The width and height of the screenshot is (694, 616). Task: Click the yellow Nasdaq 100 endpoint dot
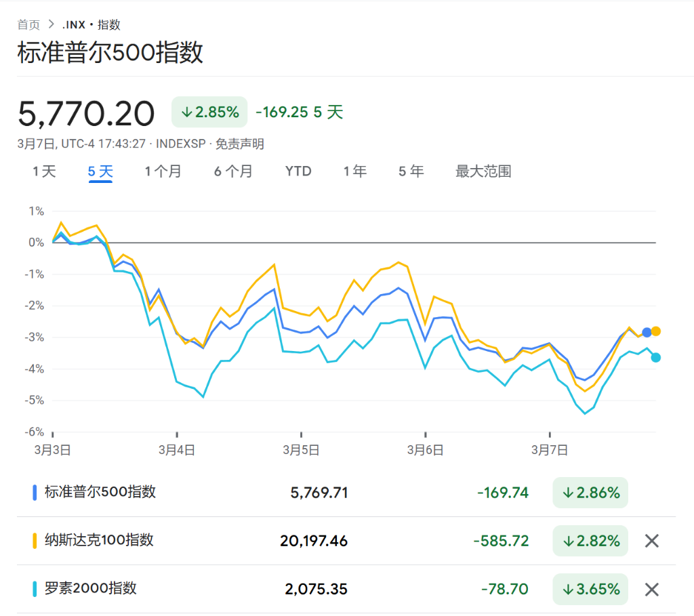coord(656,331)
